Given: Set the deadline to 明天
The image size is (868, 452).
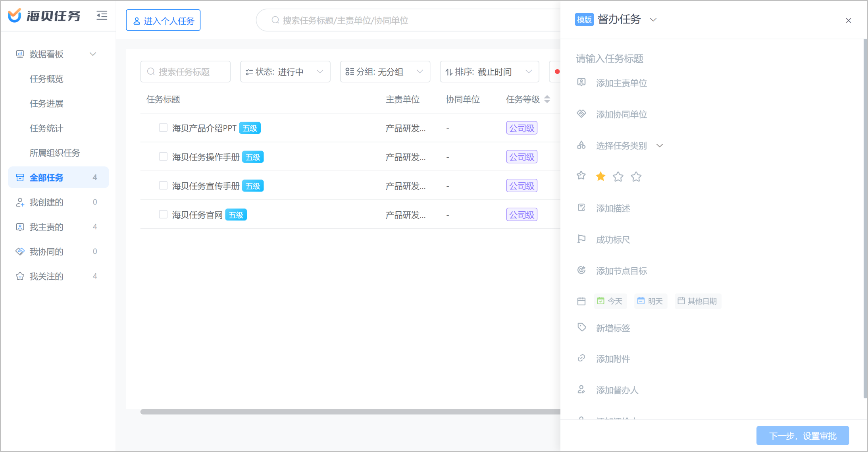Looking at the screenshot, I should 651,301.
